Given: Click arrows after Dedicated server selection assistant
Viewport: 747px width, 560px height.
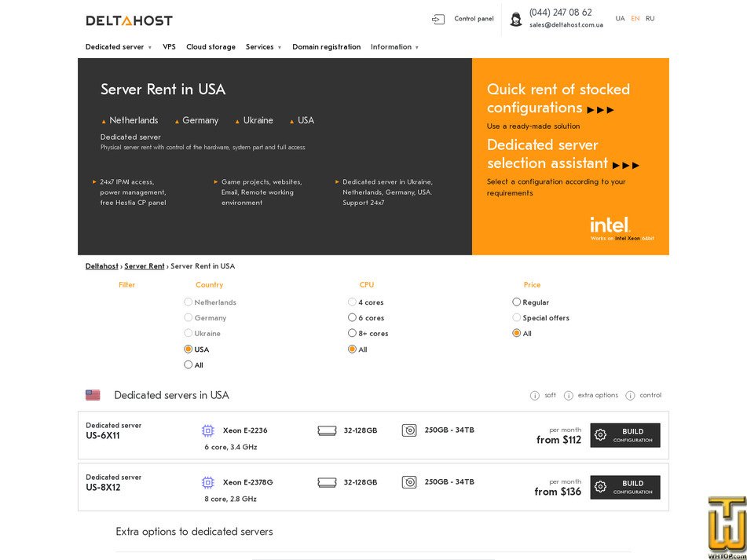Looking at the screenshot, I should pos(626,166).
